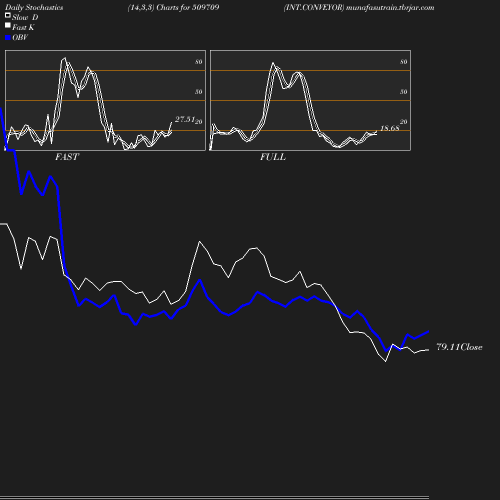Click the 'Slow D' legend label
The image size is (500, 500).
[x=25, y=17]
